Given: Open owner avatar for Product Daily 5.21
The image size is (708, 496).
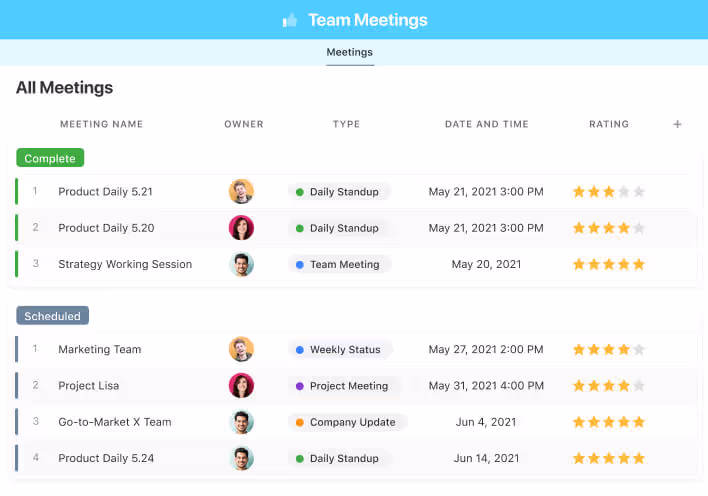Looking at the screenshot, I should coord(241,191).
